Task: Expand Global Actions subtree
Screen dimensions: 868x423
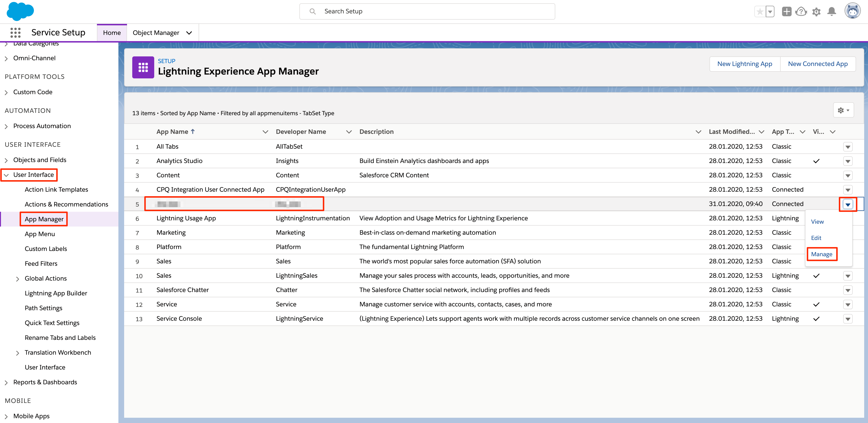Action: (17, 279)
